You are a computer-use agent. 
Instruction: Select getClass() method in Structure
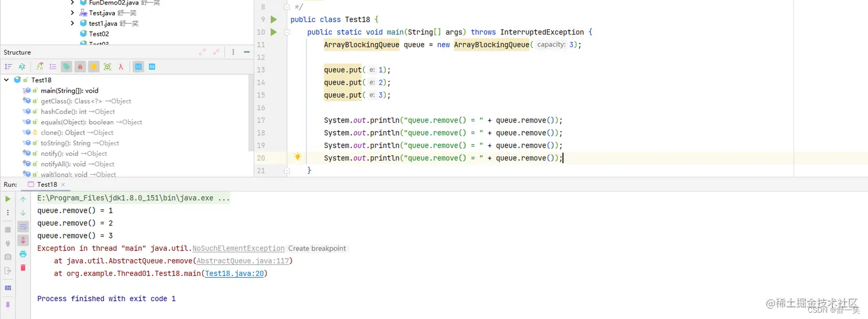point(86,101)
